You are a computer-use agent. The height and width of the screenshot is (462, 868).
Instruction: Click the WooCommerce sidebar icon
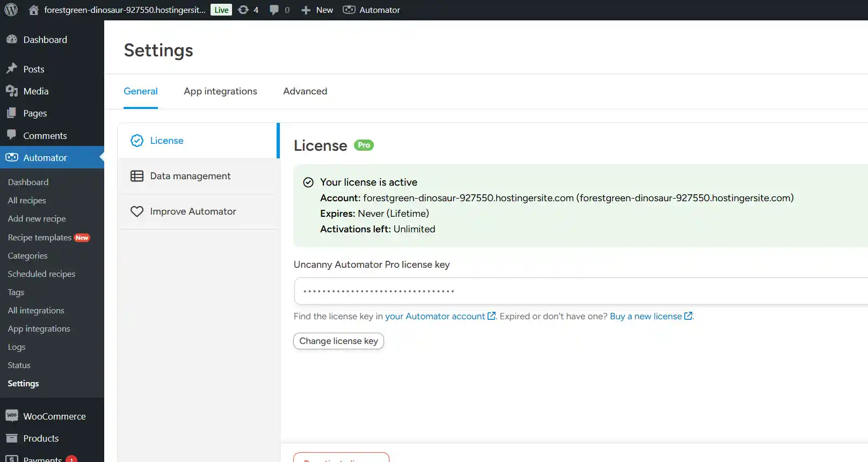click(x=12, y=416)
